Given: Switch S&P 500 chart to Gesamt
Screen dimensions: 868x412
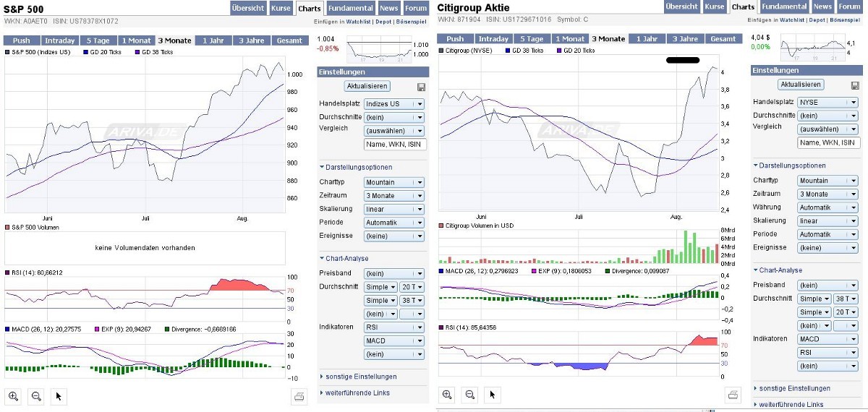Looking at the screenshot, I should click(x=289, y=40).
